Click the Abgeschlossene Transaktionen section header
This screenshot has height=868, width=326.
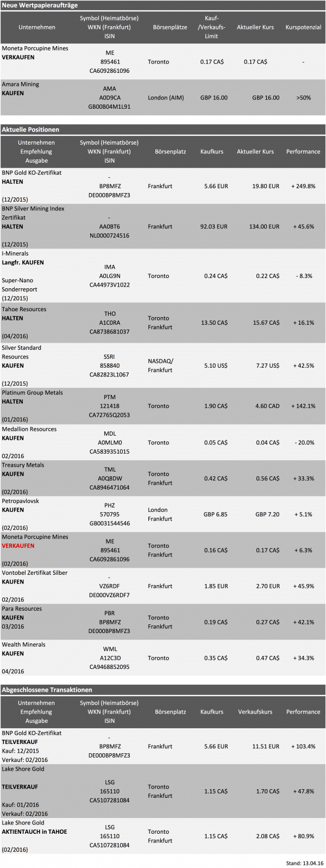(x=47, y=690)
